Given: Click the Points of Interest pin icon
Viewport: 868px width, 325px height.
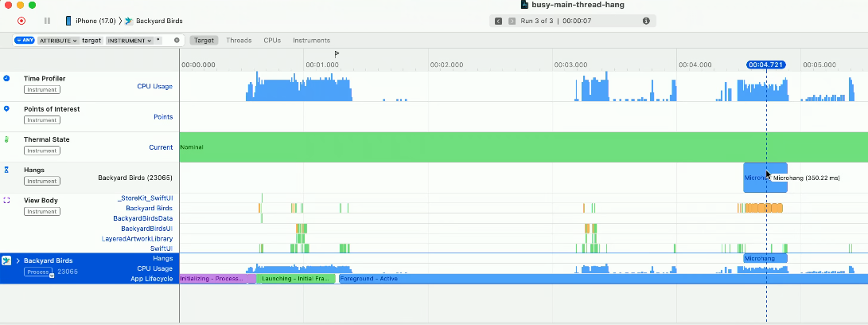Looking at the screenshot, I should point(6,109).
